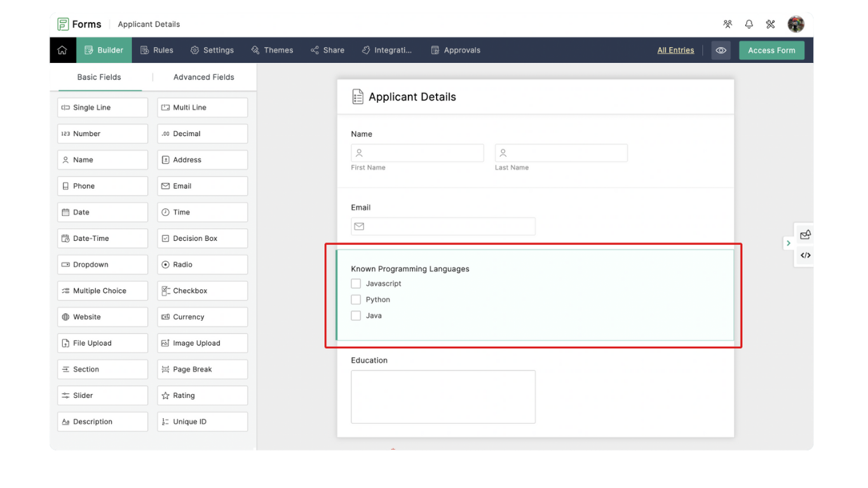Add a Checkbox field from the palette
The height and width of the screenshot is (488, 868).
pos(203,290)
